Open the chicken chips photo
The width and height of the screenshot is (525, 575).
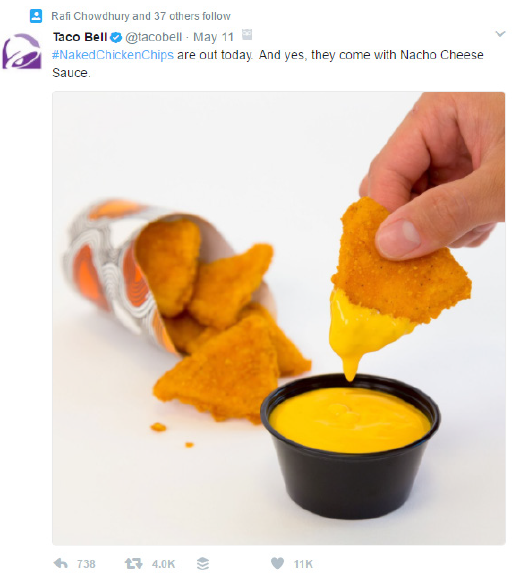(279, 318)
